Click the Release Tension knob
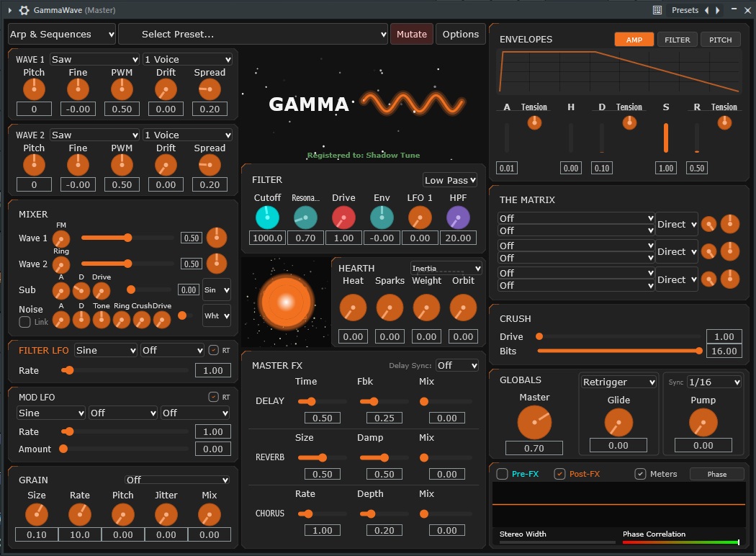The height and width of the screenshot is (556, 756). (724, 122)
